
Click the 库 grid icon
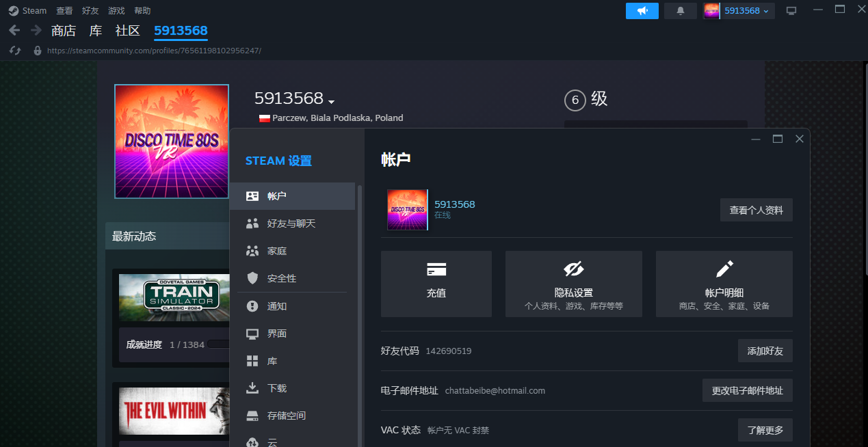point(252,361)
